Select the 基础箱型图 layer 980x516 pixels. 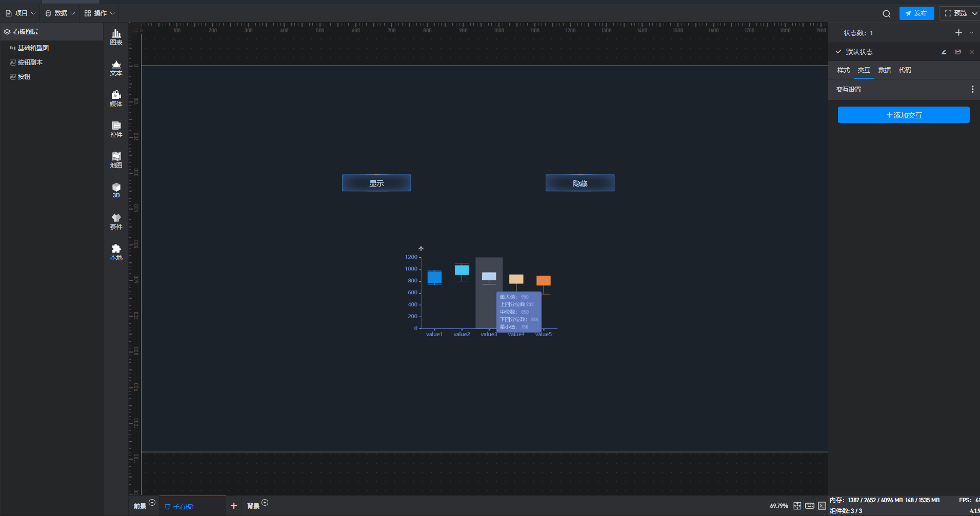tap(33, 48)
